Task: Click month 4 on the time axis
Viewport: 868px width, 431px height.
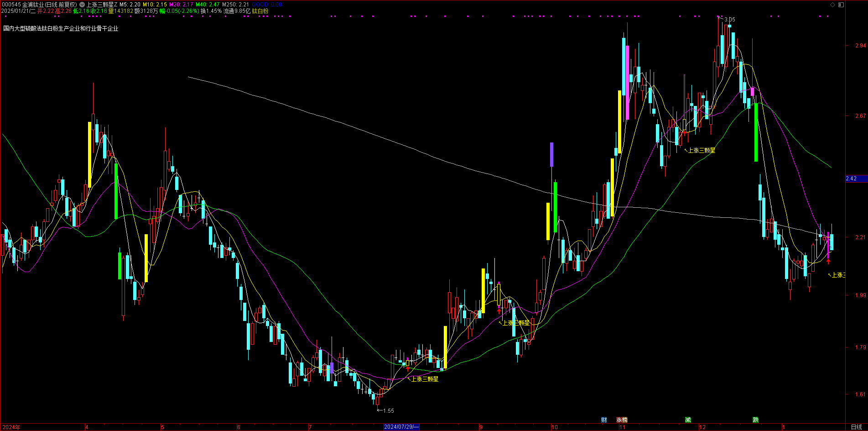Action: [87, 427]
